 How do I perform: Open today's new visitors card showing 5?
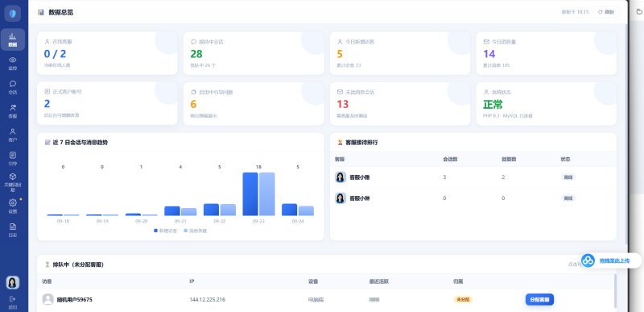tap(399, 53)
